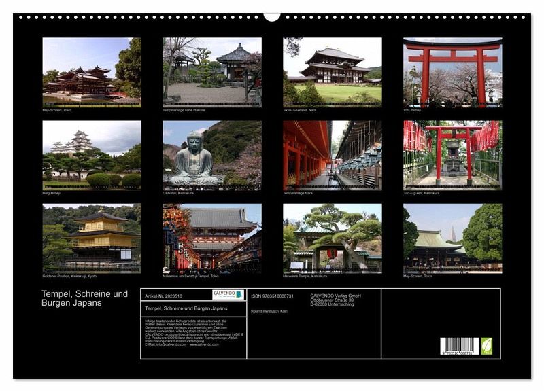The width and height of the screenshot is (544, 392).
Task: Open the red Torii Himeji photo
Action: (x=453, y=73)
